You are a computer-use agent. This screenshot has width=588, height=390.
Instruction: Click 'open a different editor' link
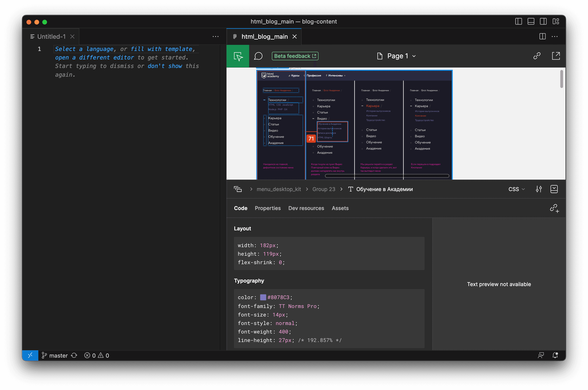94,57
